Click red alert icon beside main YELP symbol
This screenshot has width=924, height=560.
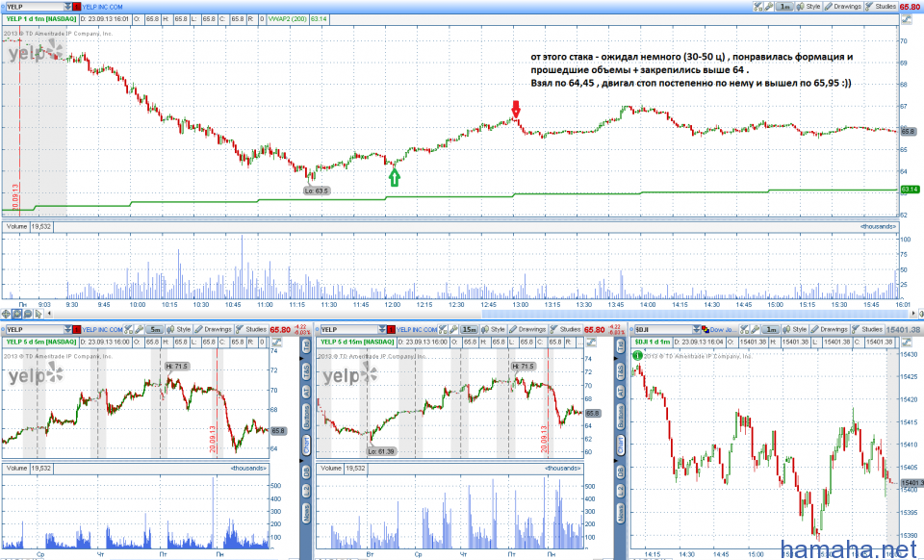pos(76,7)
